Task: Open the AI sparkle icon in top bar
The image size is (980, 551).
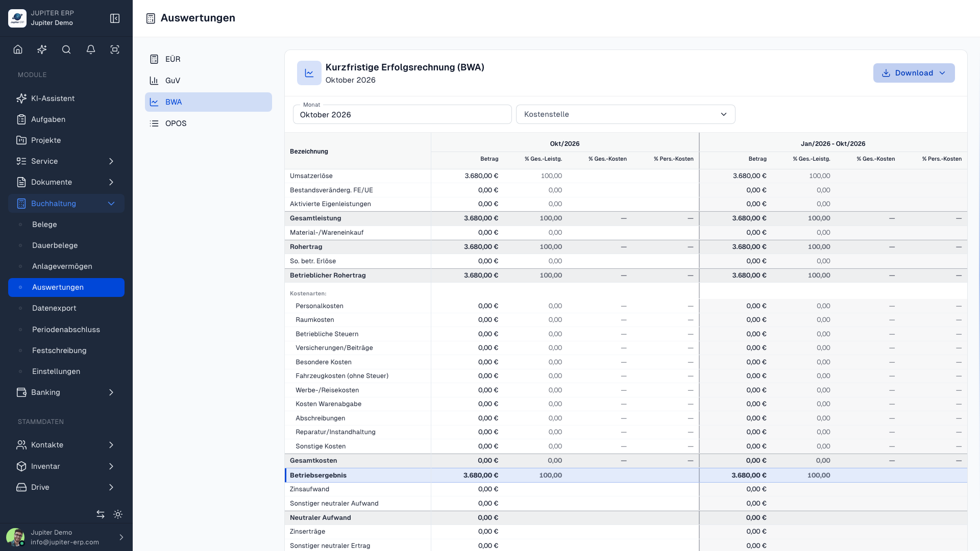Action: [42, 49]
